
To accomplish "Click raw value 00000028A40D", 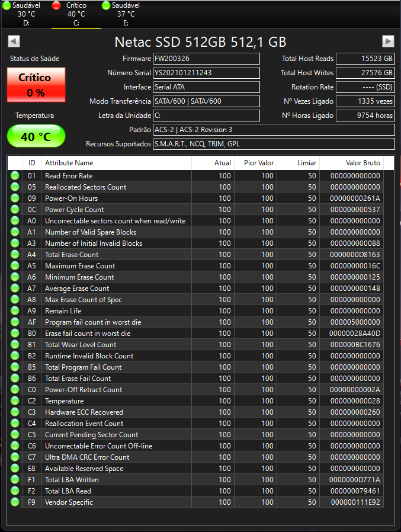I will pyautogui.click(x=355, y=333).
